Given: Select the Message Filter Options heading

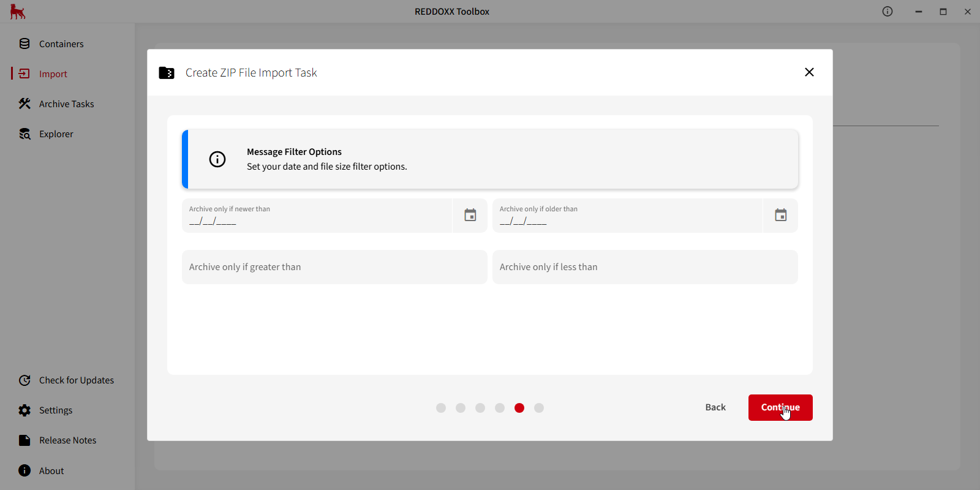Looking at the screenshot, I should (294, 152).
